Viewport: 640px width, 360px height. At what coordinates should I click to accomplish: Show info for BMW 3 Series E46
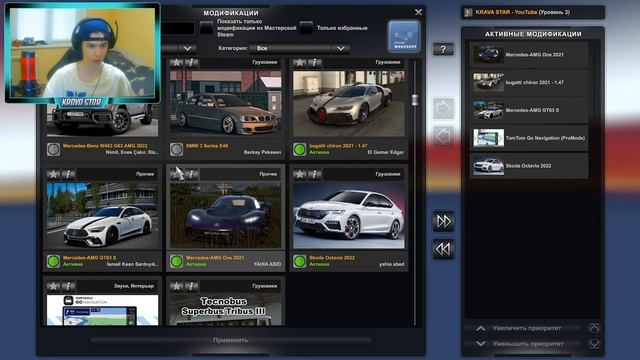tap(191, 63)
